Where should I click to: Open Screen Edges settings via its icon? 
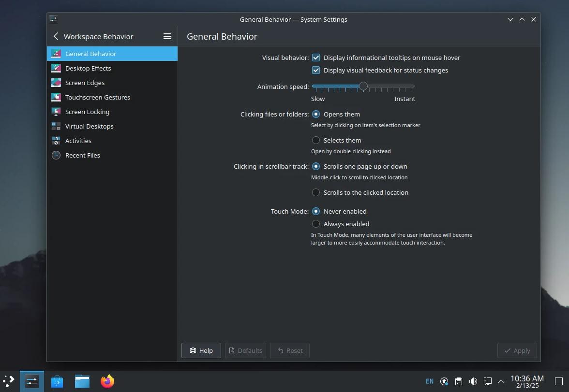coord(57,83)
